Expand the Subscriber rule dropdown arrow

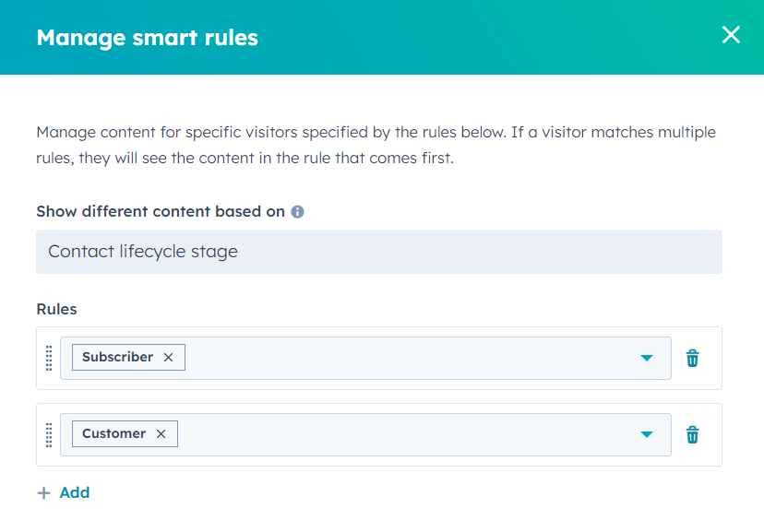click(x=646, y=358)
